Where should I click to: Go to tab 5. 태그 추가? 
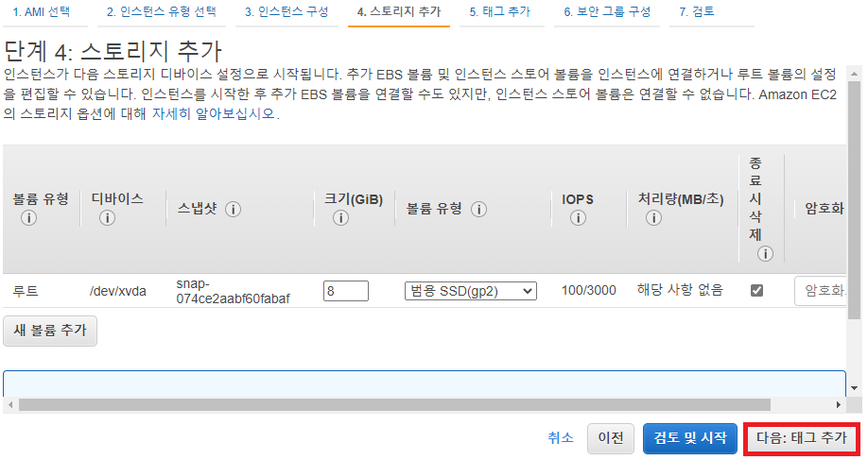[x=500, y=11]
